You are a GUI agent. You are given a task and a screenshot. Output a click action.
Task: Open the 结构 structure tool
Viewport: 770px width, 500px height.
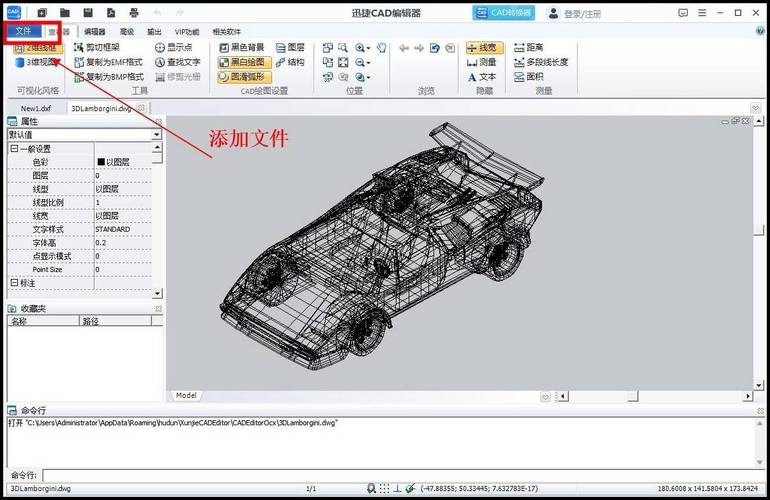[x=290, y=62]
